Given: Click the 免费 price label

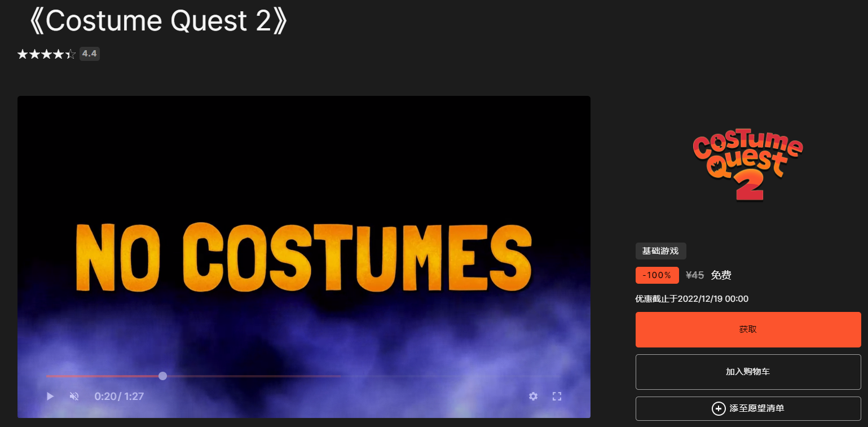Looking at the screenshot, I should [721, 275].
